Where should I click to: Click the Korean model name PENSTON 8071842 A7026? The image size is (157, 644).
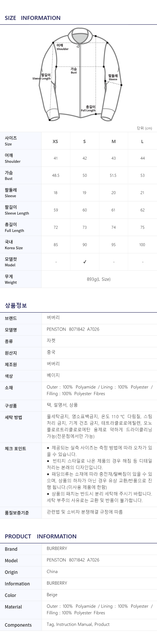click(x=73, y=329)
